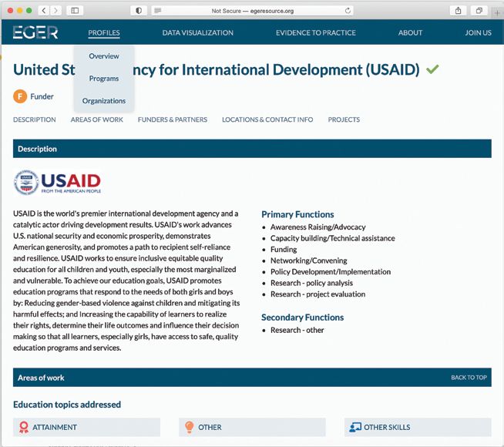Click 'Capacity building/Technical assistance' item
The image size is (504, 447).
[333, 238]
